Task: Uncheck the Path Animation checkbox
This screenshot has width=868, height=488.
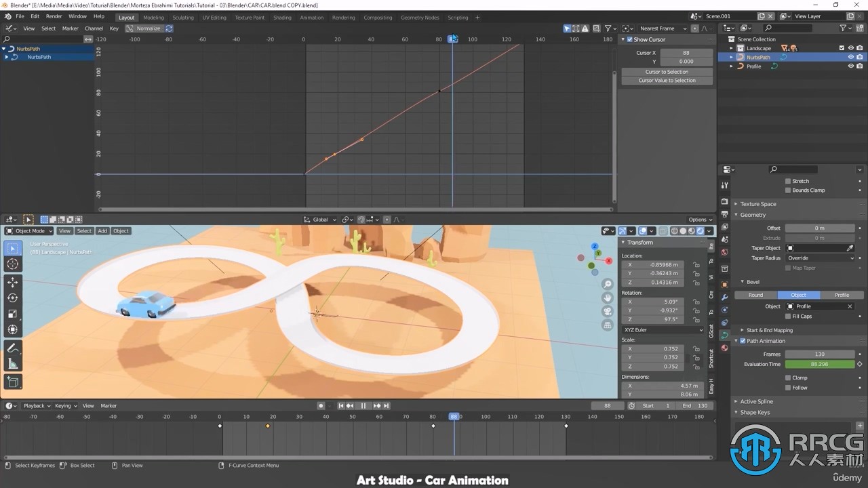Action: pyautogui.click(x=743, y=341)
